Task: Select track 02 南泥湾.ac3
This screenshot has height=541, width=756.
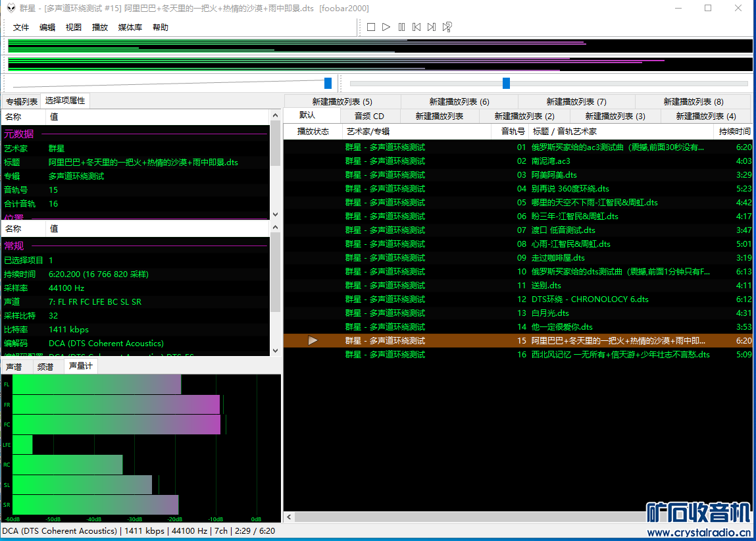Action: coord(518,161)
